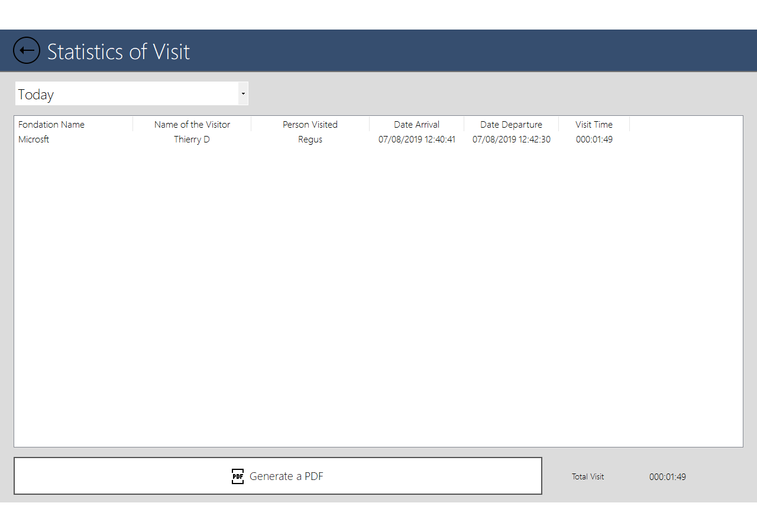Click the total visit value at bottom
The height and width of the screenshot is (532, 757).
(x=667, y=477)
